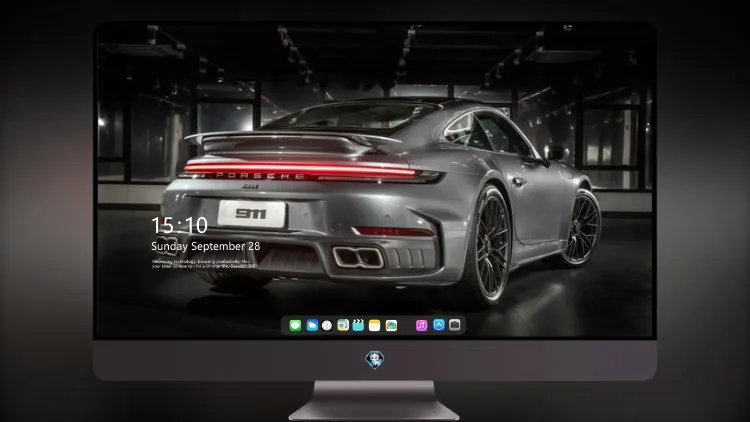Click the monitor chin logo badge
The height and width of the screenshot is (422, 750).
point(375,360)
